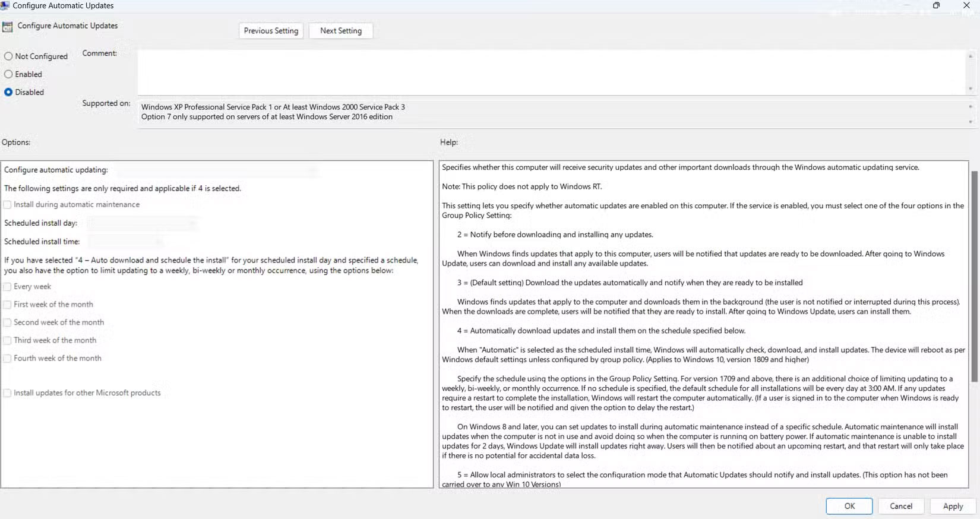Image resolution: width=980 pixels, height=519 pixels.
Task: Choose the Disabled radio option
Action: [x=8, y=92]
